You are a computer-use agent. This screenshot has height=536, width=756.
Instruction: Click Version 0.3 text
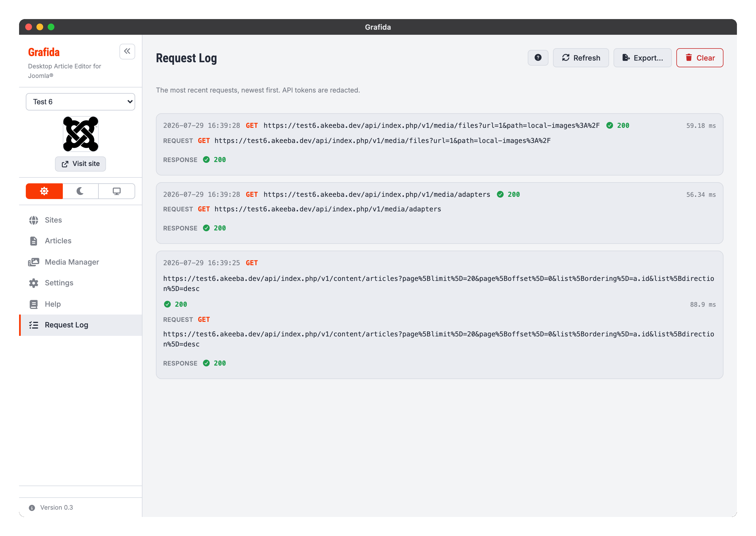[56, 508]
